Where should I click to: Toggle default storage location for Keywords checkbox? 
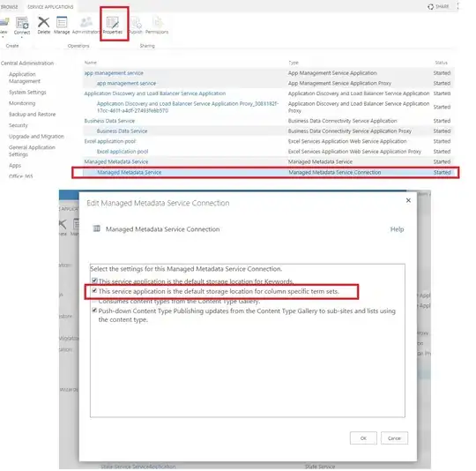pyautogui.click(x=94, y=280)
